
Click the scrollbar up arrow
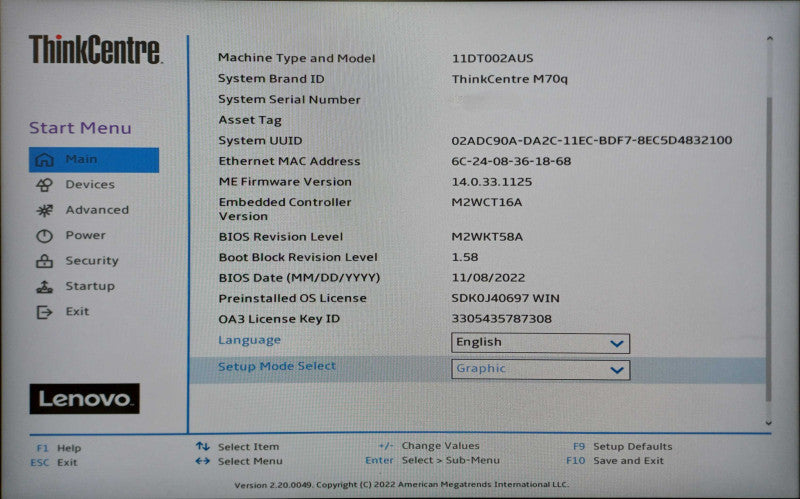(770, 38)
